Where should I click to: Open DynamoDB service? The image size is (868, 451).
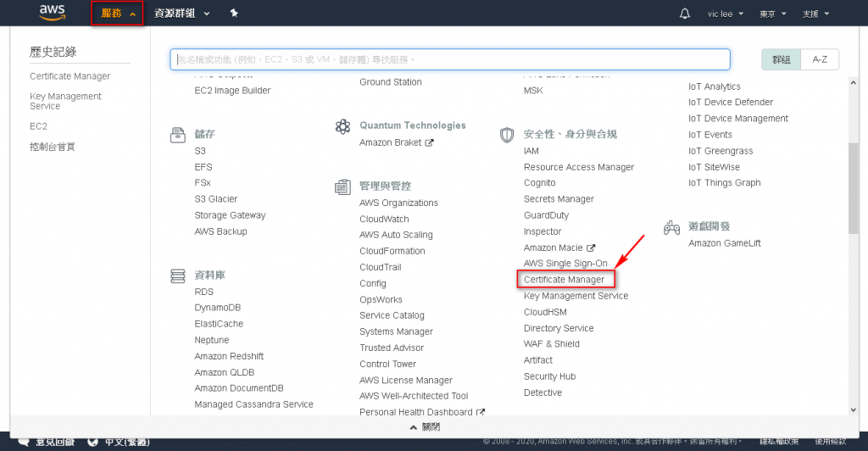tap(218, 308)
